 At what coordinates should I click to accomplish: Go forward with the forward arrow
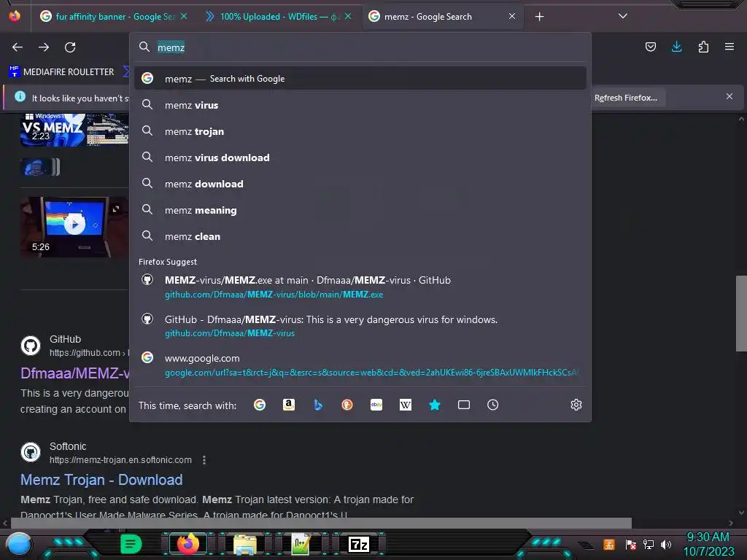[44, 47]
